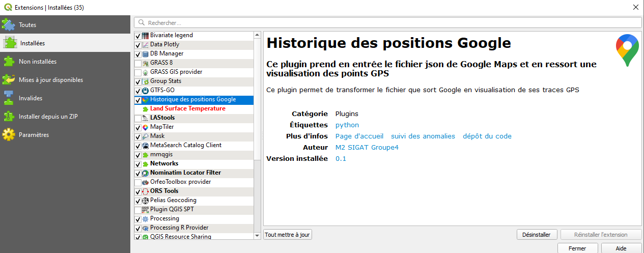Uncheck the ORS Tools checkbox
The width and height of the screenshot is (644, 253).
[138, 192]
